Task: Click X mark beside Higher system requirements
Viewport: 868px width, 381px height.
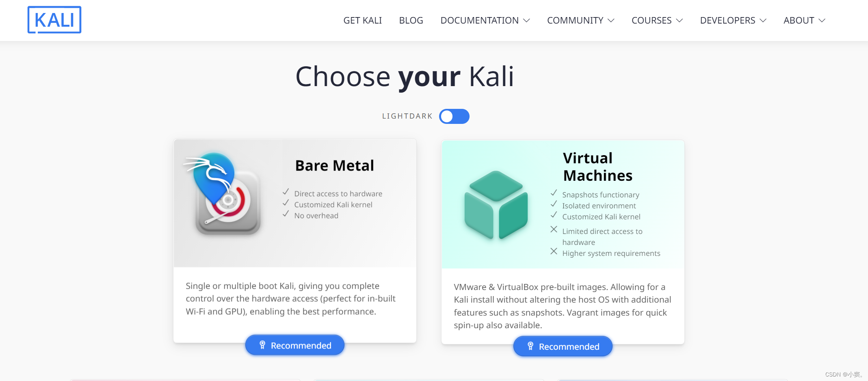Action: click(x=554, y=251)
